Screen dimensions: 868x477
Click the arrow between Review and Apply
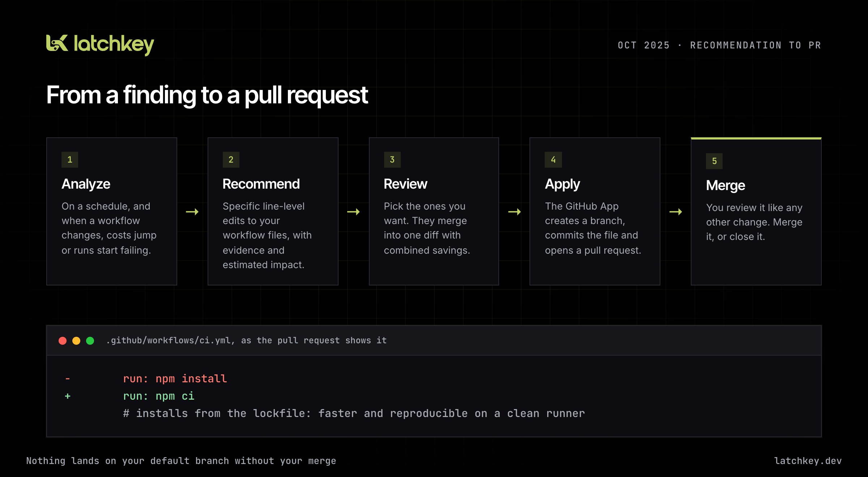pos(515,212)
